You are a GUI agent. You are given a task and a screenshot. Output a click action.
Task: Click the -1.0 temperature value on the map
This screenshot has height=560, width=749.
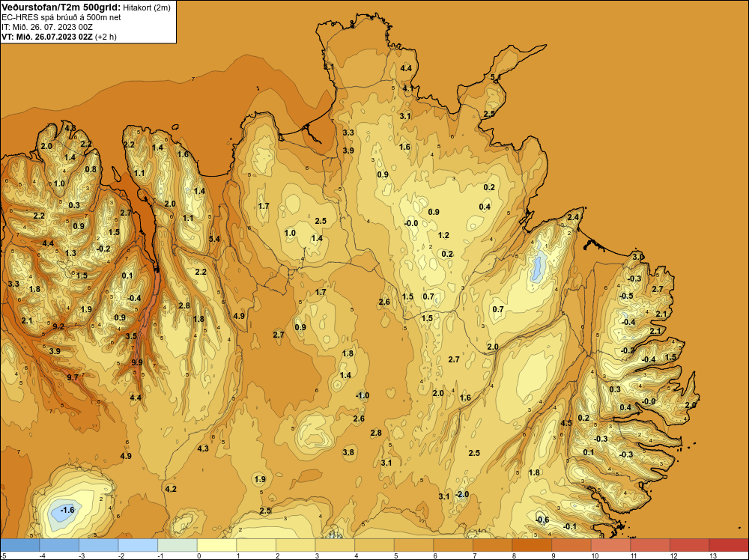point(363,395)
